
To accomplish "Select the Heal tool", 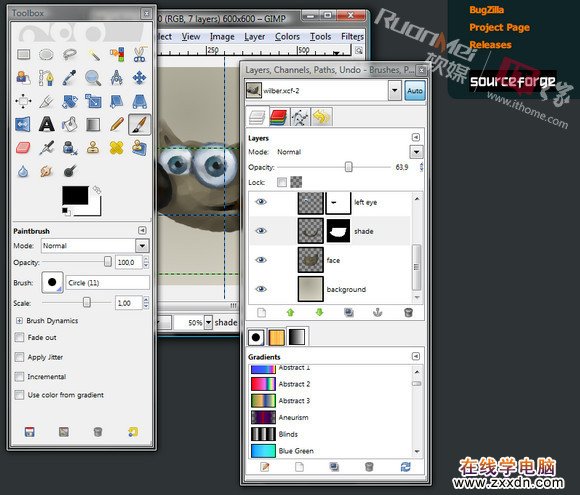I will coord(117,148).
